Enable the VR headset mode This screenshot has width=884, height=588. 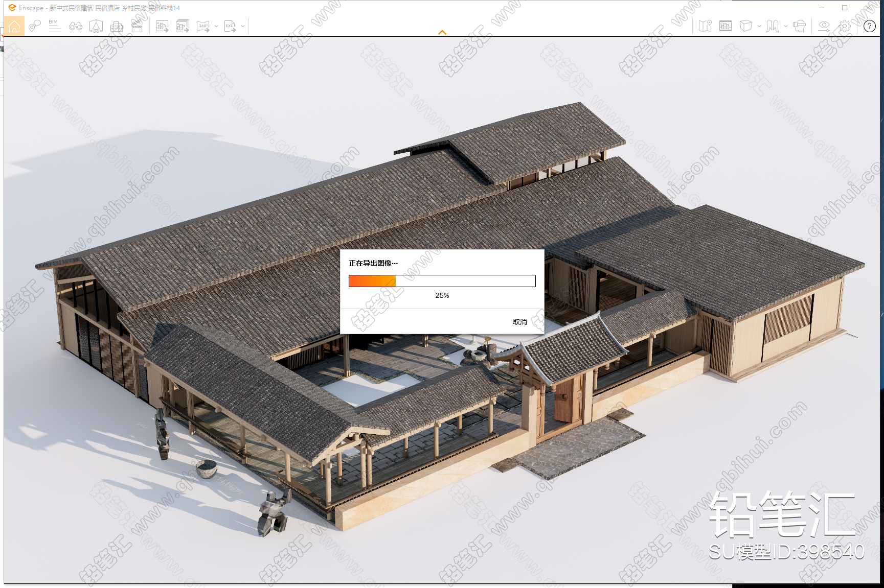pos(799,26)
